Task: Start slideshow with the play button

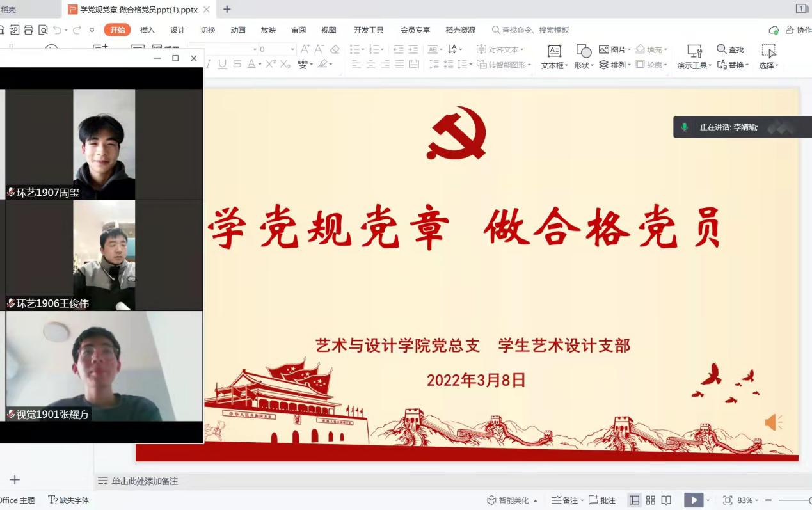Action: (x=693, y=500)
